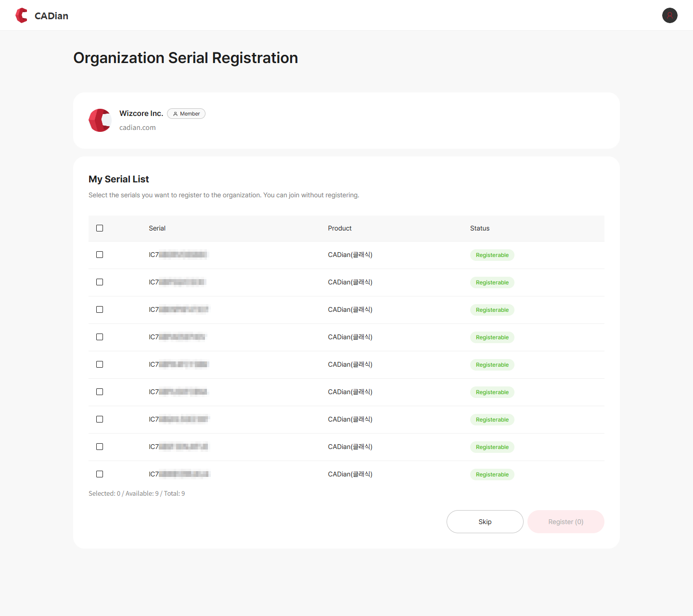This screenshot has height=616, width=693.
Task: Check the ninth (last) serial row checkbox
Action: click(x=100, y=474)
